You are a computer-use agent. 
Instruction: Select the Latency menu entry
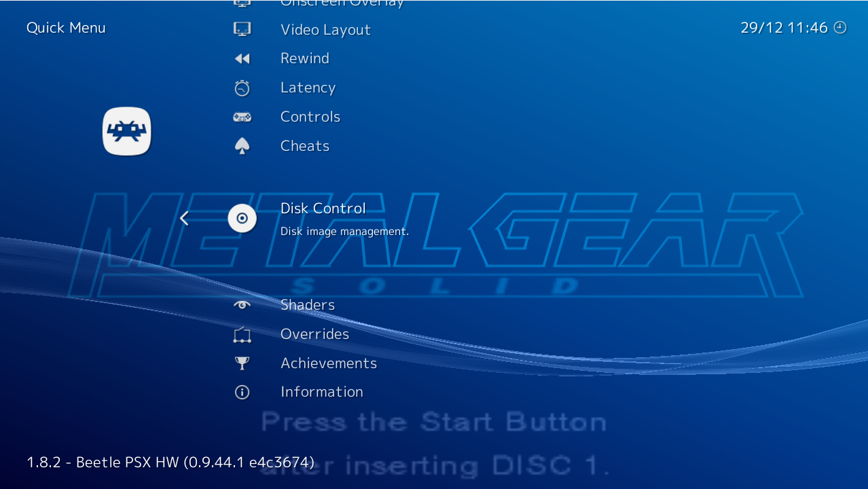(308, 88)
